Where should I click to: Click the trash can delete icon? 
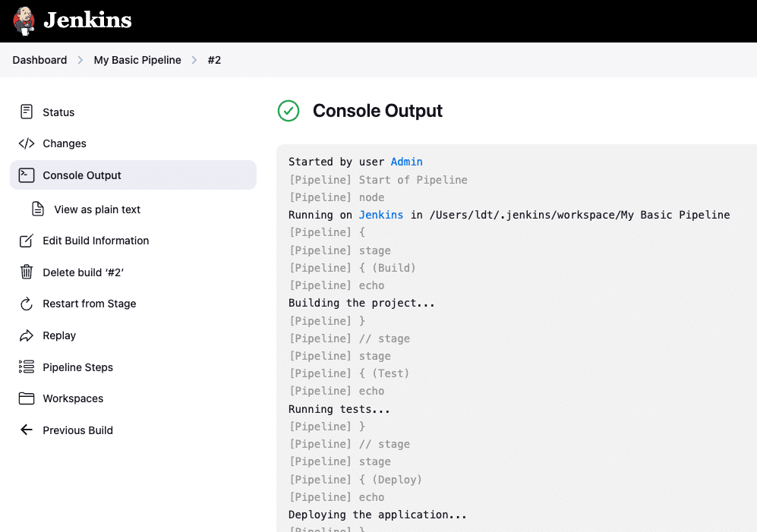27,272
